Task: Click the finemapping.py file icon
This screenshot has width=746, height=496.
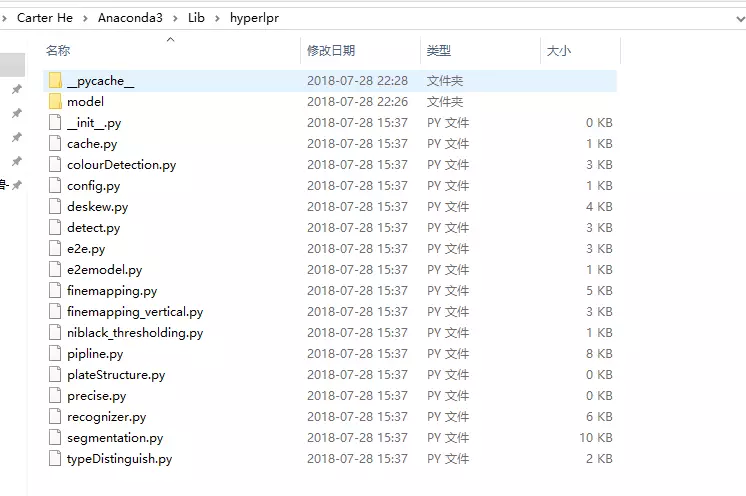Action: (55, 290)
